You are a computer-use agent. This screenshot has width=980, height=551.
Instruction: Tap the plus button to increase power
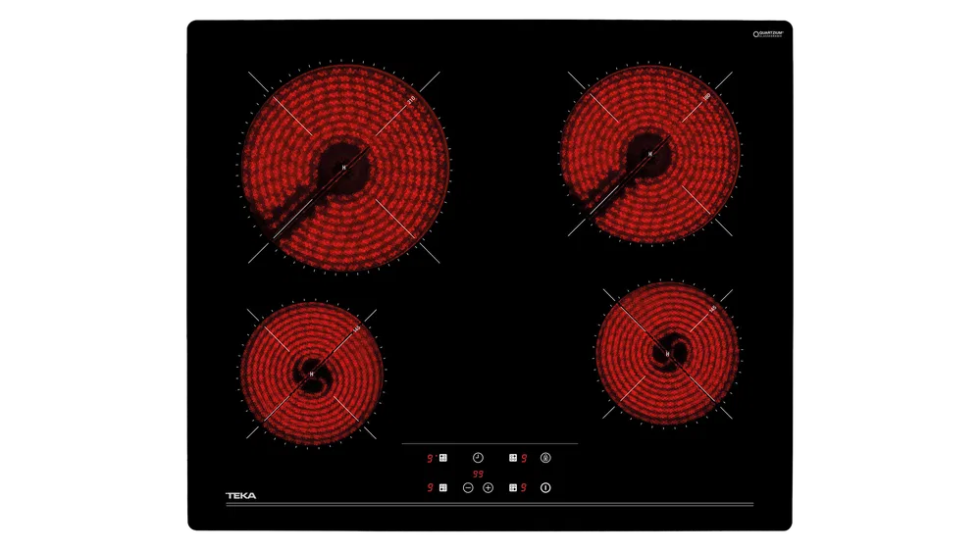489,488
